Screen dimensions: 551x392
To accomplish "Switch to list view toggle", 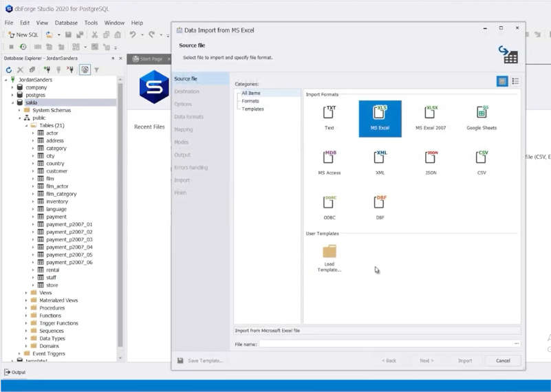I will tap(515, 81).
